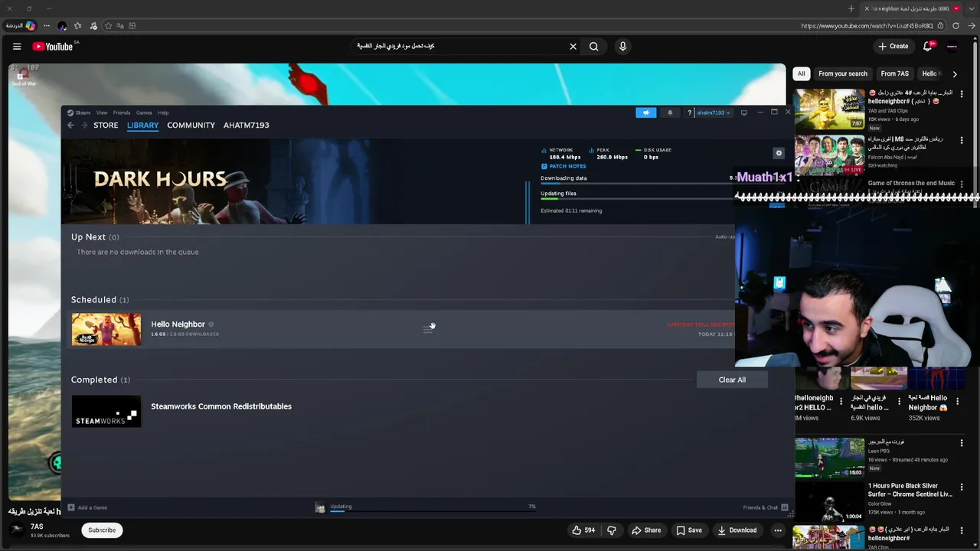980x551 pixels.
Task: Show more filter chips with the right arrow
Action: point(955,74)
